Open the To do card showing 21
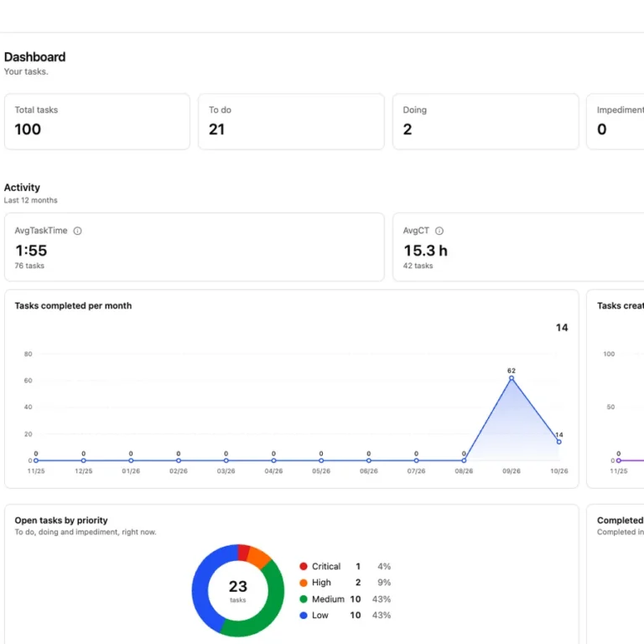Viewport: 644px width, 644px height. pos(291,122)
